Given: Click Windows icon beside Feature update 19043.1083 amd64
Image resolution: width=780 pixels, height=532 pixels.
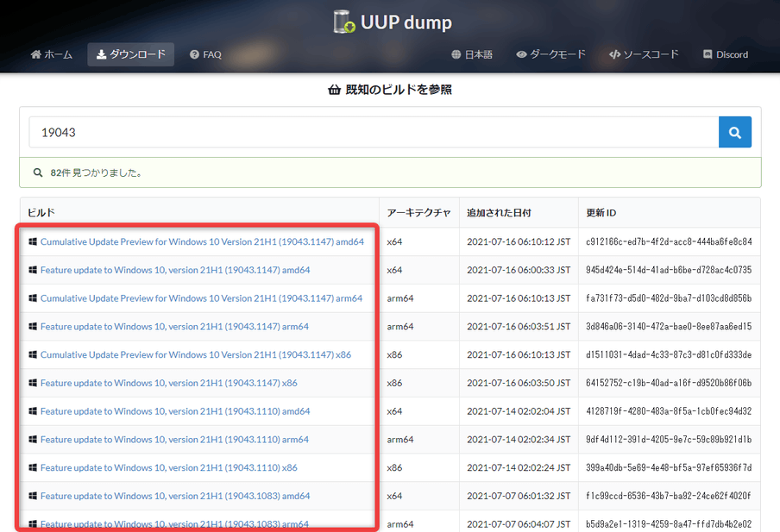Looking at the screenshot, I should point(33,496).
